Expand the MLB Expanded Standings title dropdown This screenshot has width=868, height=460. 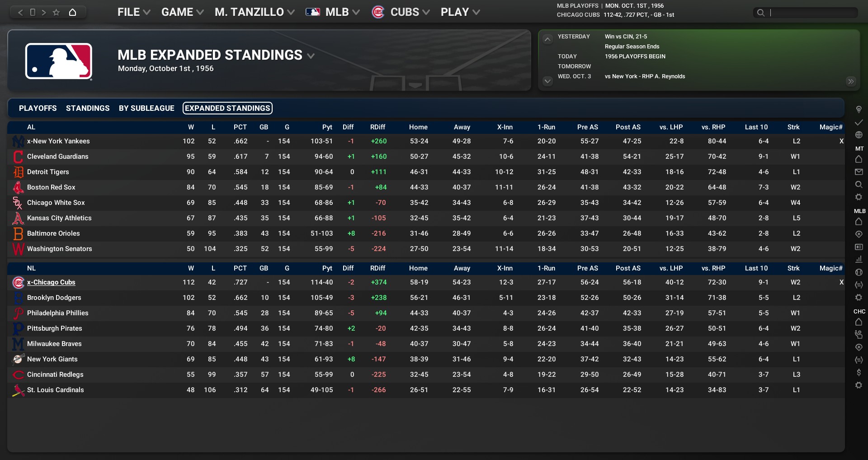311,56
